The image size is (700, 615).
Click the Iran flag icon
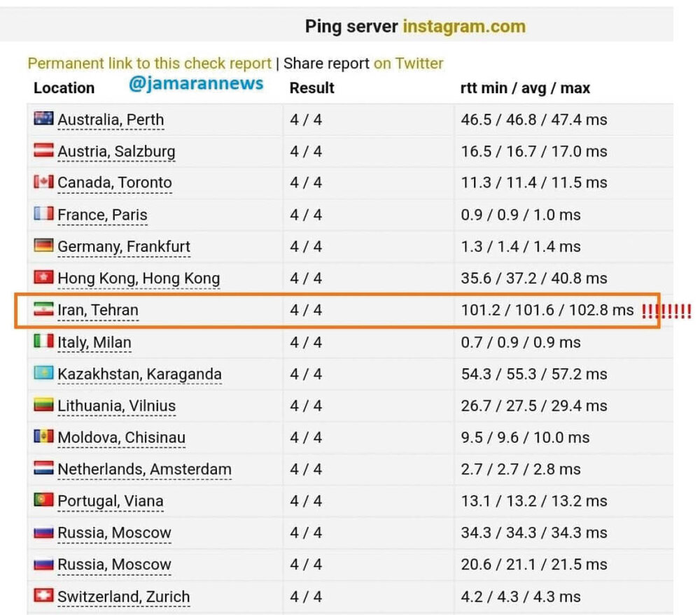43,309
